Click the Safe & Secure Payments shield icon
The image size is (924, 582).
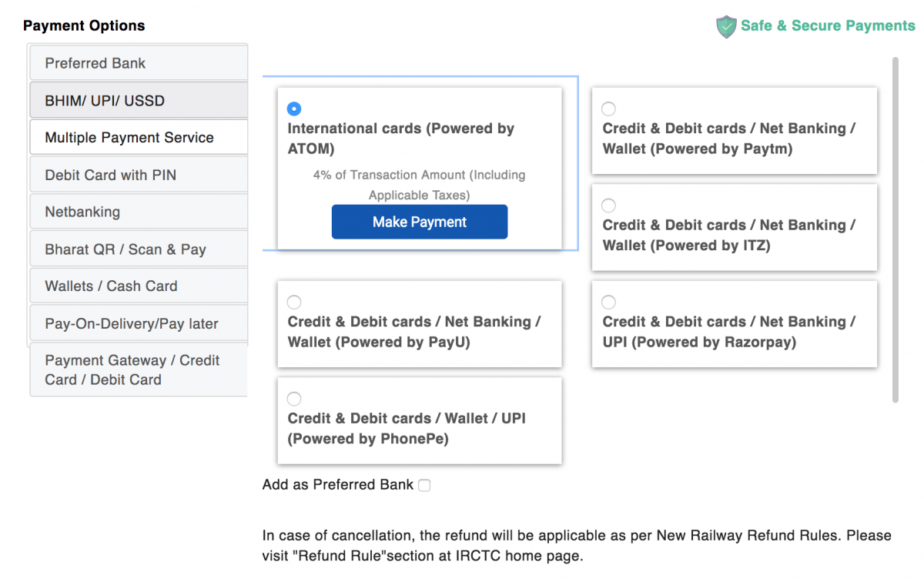pos(726,27)
